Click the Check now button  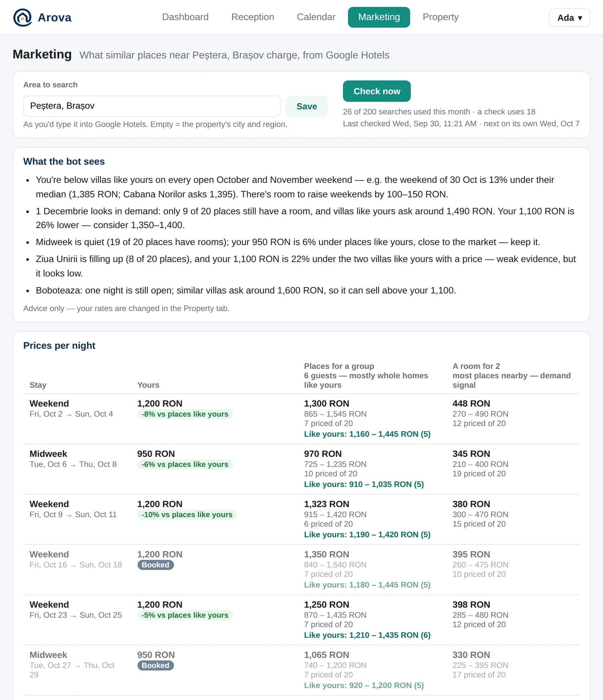[x=377, y=91]
